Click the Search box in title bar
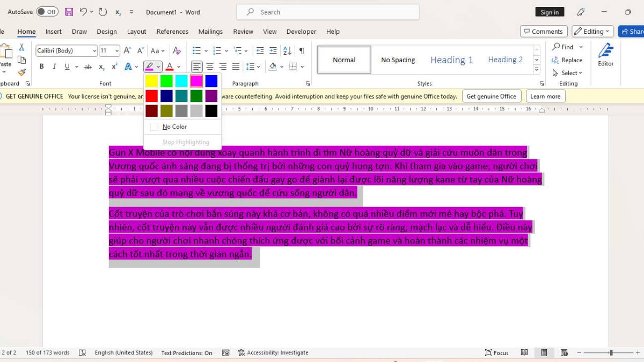644x362 pixels. [327, 12]
